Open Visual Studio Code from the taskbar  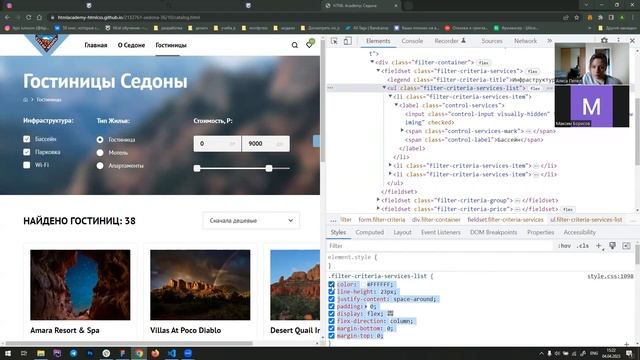pos(171,353)
